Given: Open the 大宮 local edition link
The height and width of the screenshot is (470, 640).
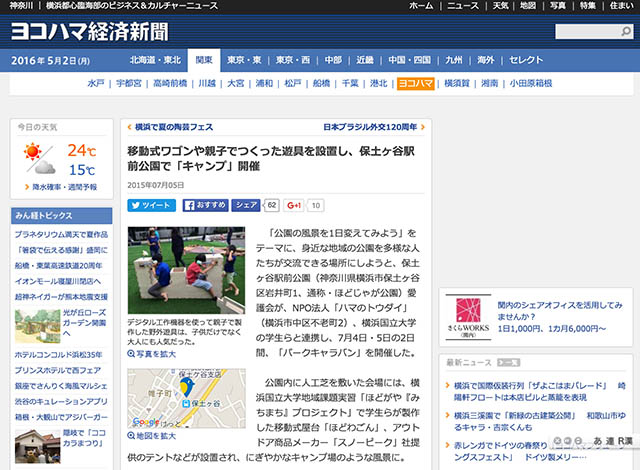Looking at the screenshot, I should 236,83.
